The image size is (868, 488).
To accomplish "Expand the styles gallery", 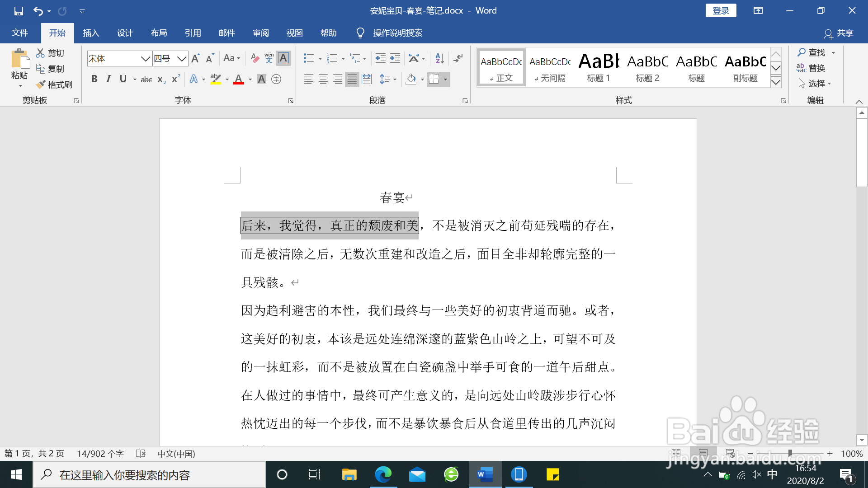I will click(x=776, y=82).
